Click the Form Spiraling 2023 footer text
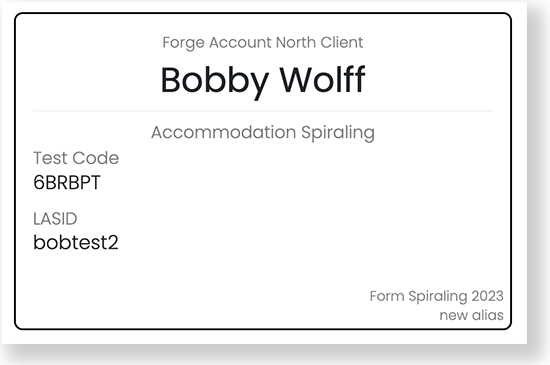 437,297
